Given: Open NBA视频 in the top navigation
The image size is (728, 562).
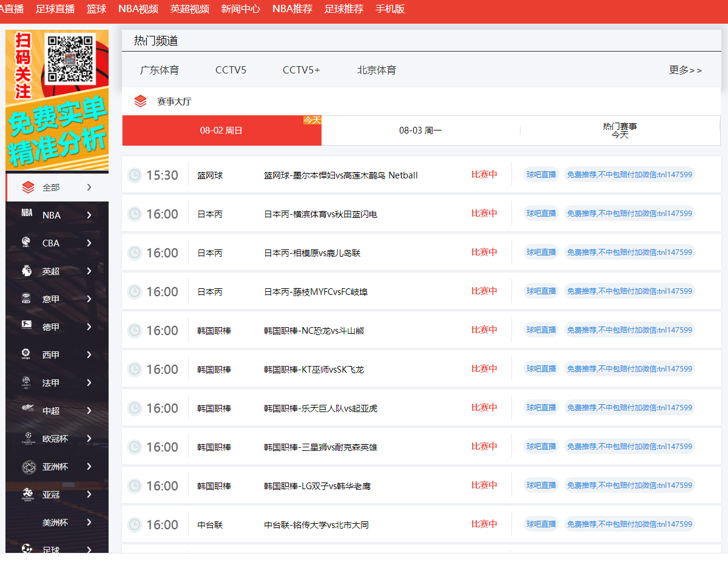Looking at the screenshot, I should click(x=138, y=9).
